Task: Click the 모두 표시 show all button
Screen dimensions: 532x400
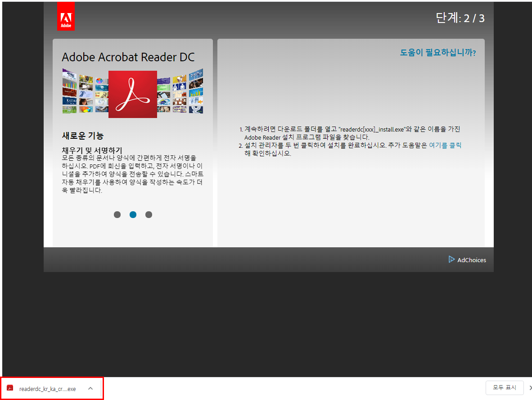Action: 505,387
